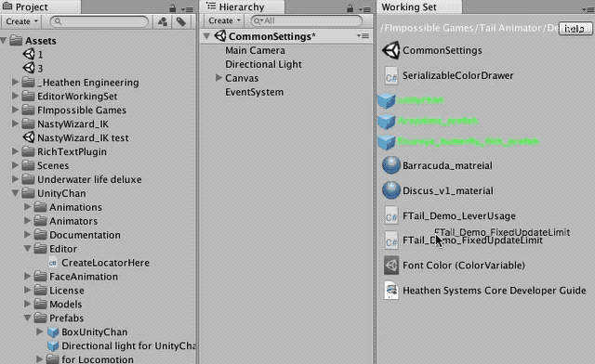Screen dimensions: 595x364
Task: Open the Project panel Create dropdown
Action: pyautogui.click(x=22, y=21)
